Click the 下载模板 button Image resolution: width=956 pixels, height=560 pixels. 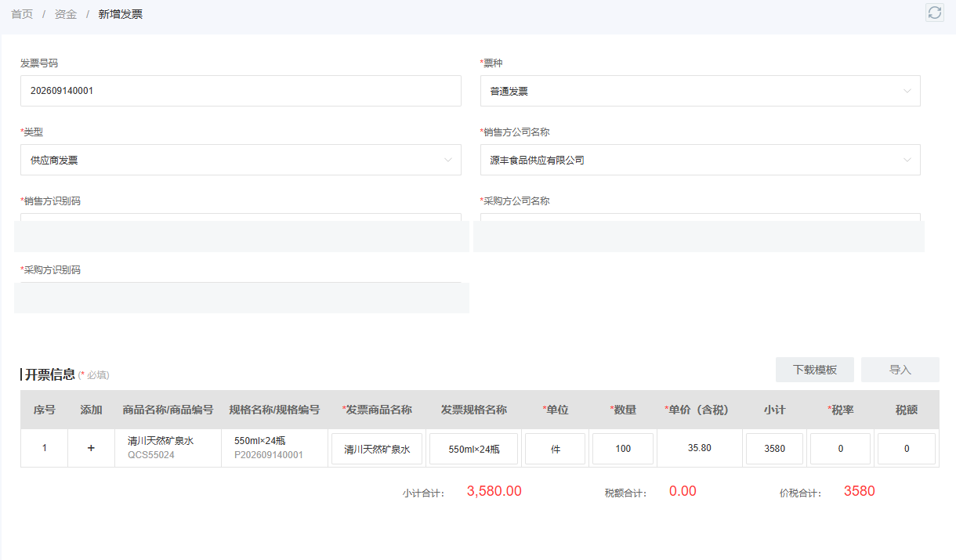[x=815, y=370]
